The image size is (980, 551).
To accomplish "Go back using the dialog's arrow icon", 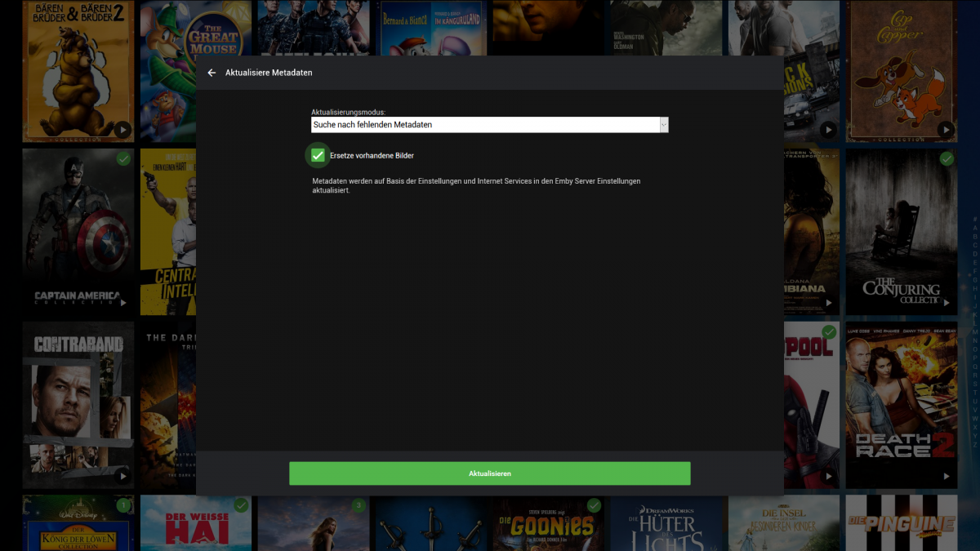I will point(212,73).
